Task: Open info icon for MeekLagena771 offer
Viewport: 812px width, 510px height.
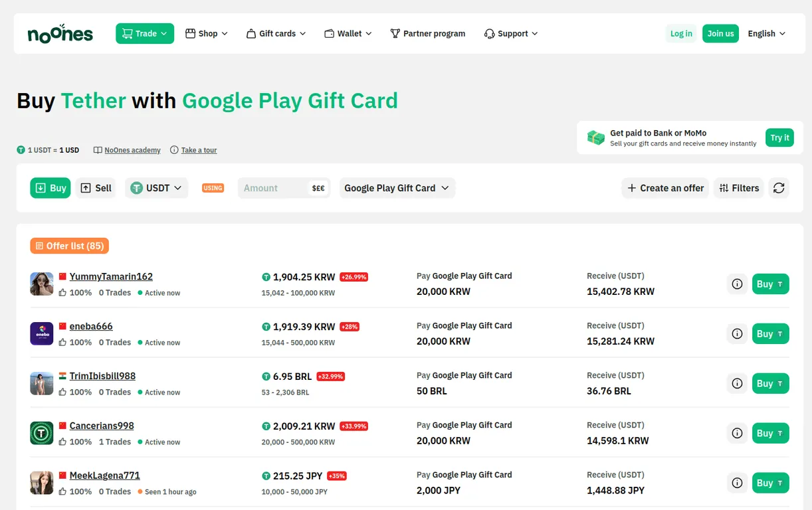Action: [x=737, y=483]
